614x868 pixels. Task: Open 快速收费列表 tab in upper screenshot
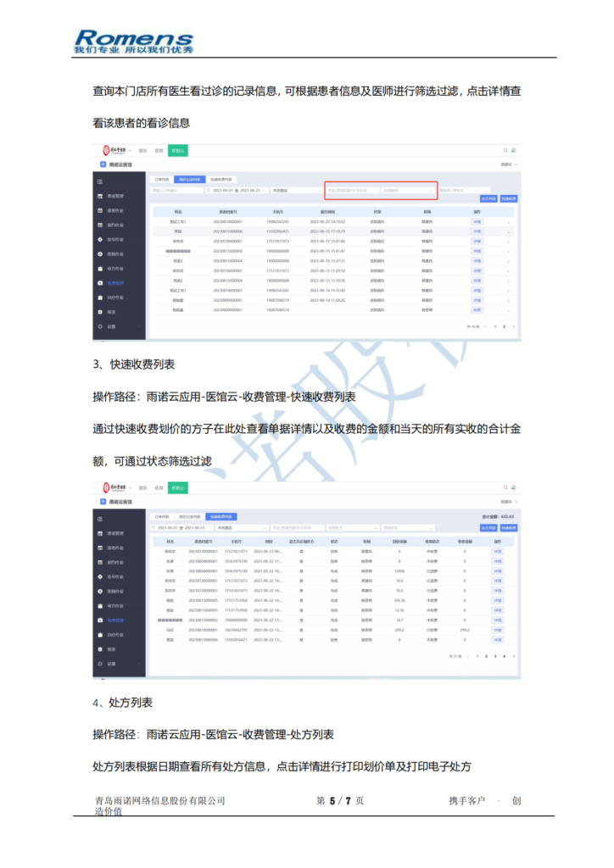pyautogui.click(x=221, y=180)
